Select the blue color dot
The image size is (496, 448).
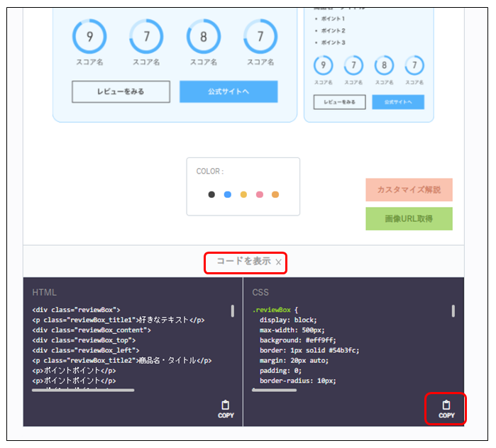(x=228, y=195)
